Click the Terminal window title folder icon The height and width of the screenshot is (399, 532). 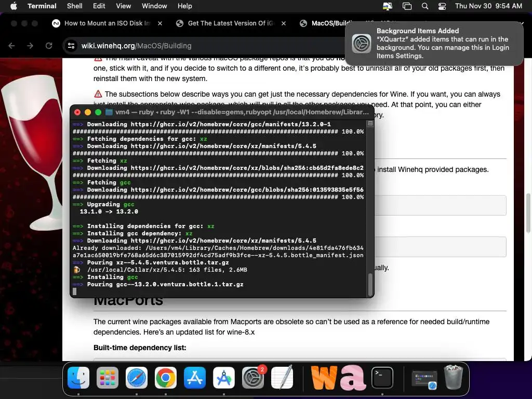point(109,112)
